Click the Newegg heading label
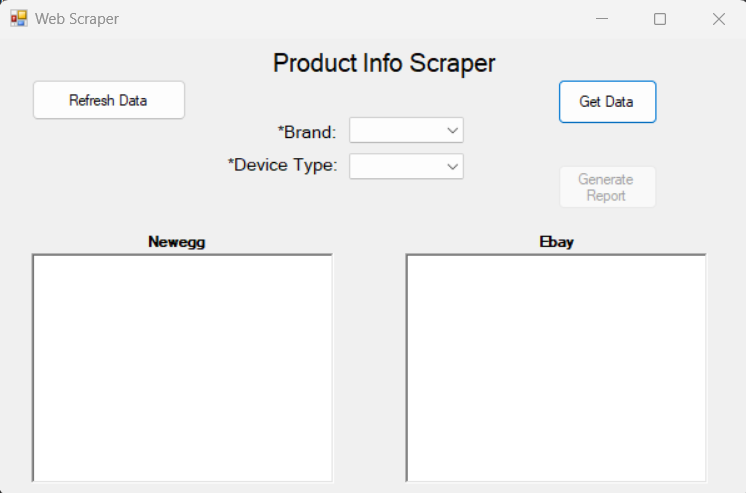The height and width of the screenshot is (493, 746). [x=177, y=242]
